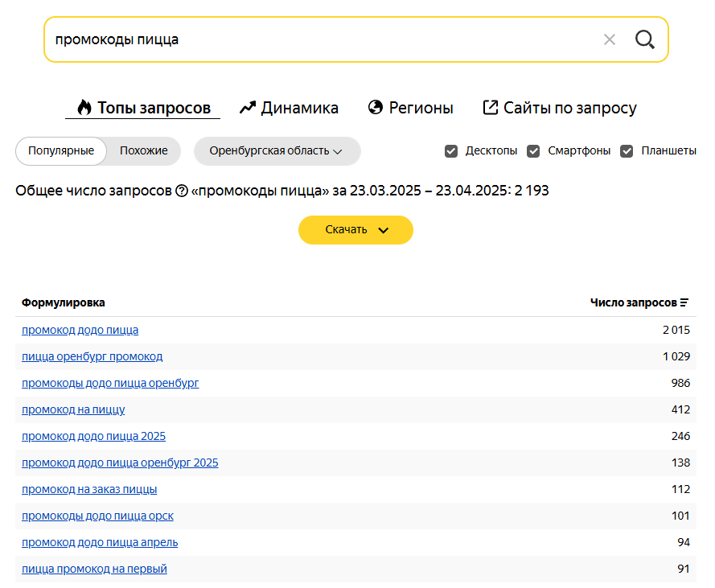Open the link промокоды додо пицца орск
This screenshot has height=588, width=715.
coord(97,516)
